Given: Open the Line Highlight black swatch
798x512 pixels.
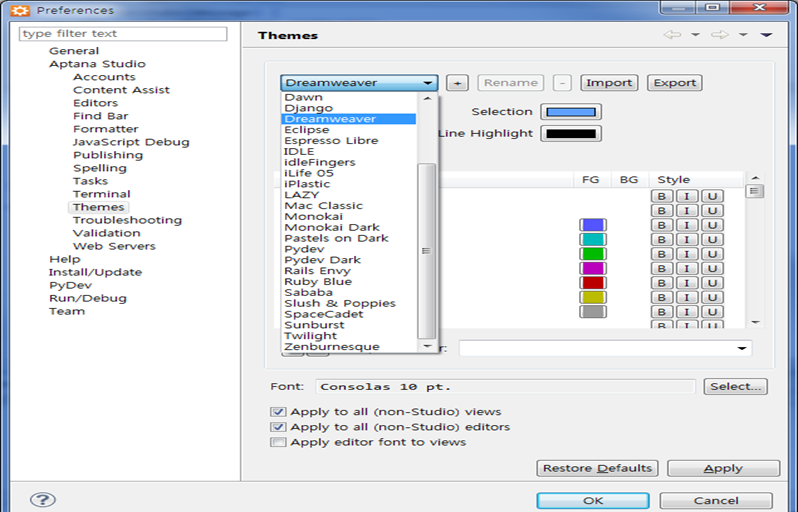Looking at the screenshot, I should coord(571,134).
